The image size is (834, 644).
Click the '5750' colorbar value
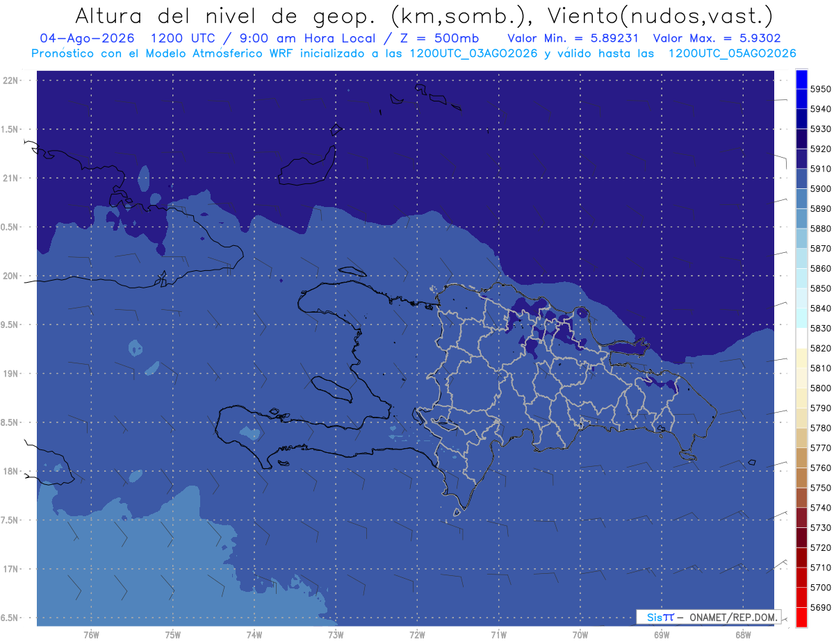coord(820,488)
